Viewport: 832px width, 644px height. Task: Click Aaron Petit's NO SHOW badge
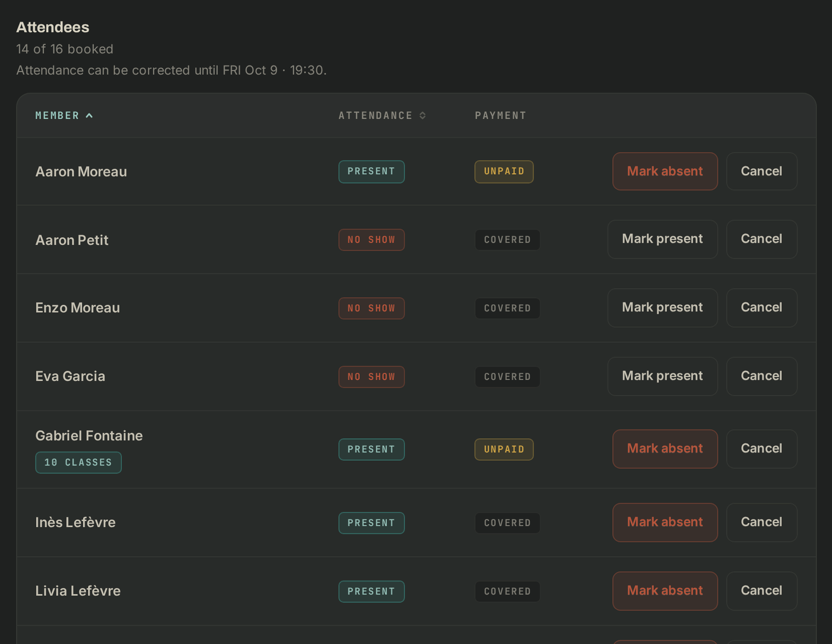pos(371,240)
